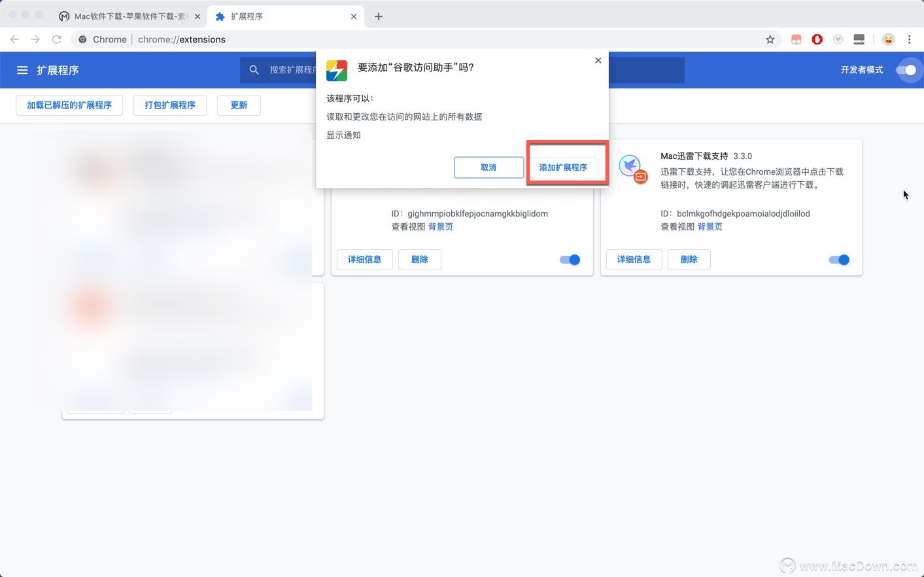924x577 pixels.
Task: Close the add-extension dialog with X
Action: tap(598, 60)
